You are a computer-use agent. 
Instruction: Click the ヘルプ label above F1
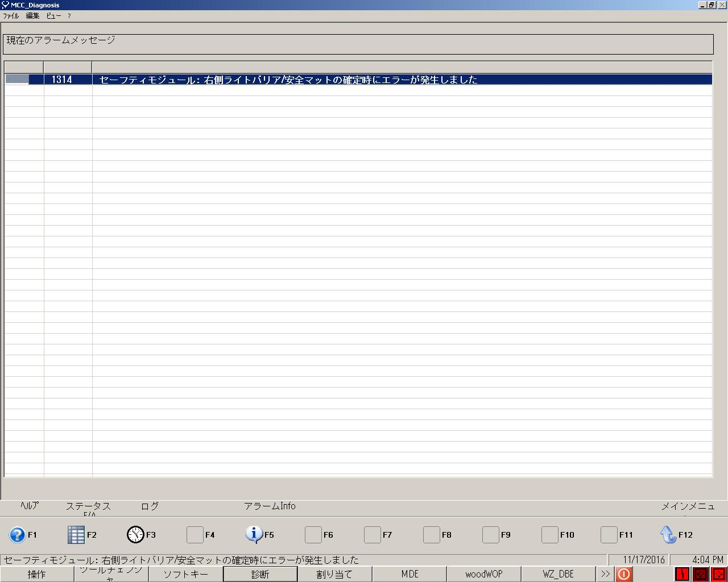click(30, 506)
